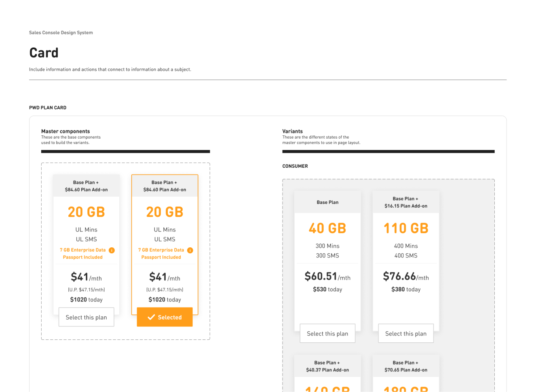The width and height of the screenshot is (536, 392).
Task: Click '(U.P. $47.15/mth)' in the unselected master card
Action: tap(87, 290)
